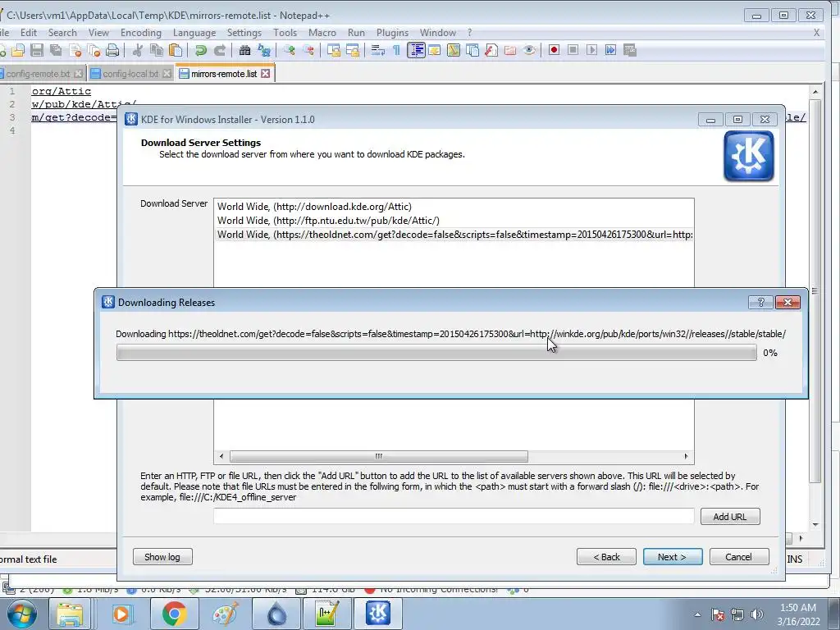Toggle Show All Characters pilcrow icon
Image resolution: width=840 pixels, height=630 pixels.
[396, 50]
